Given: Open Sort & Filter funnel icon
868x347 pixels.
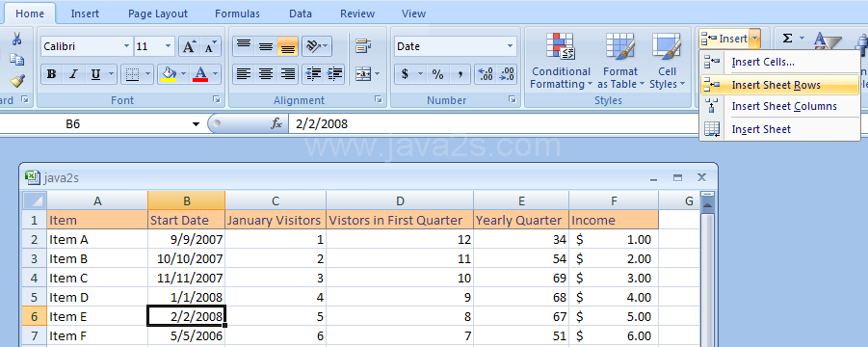Looking at the screenshot, I should point(829,40).
